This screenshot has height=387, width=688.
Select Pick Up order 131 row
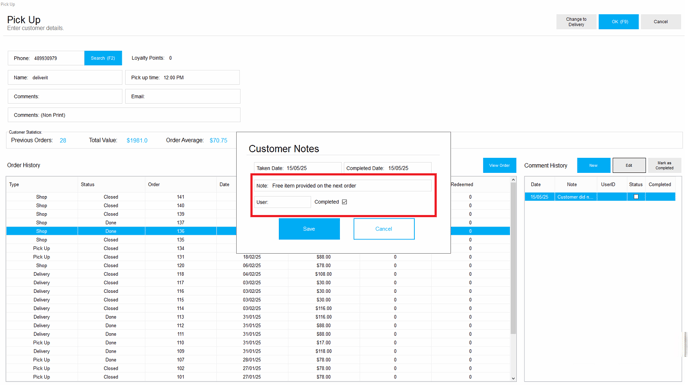tap(258, 257)
